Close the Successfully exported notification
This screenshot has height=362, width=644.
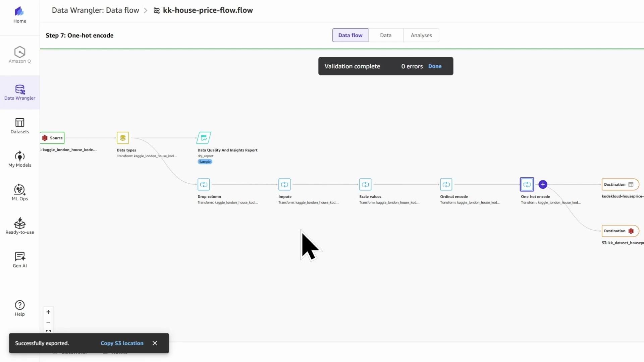155,343
